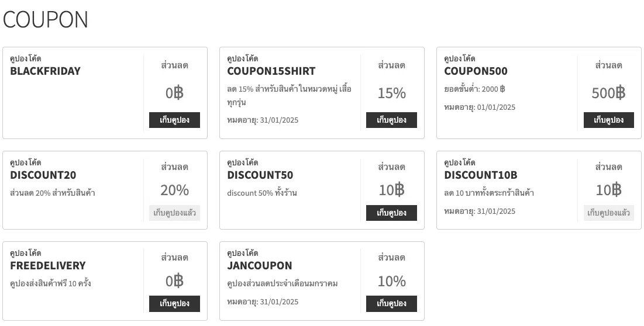Collect the FREEDELIVERY coupon

click(174, 303)
